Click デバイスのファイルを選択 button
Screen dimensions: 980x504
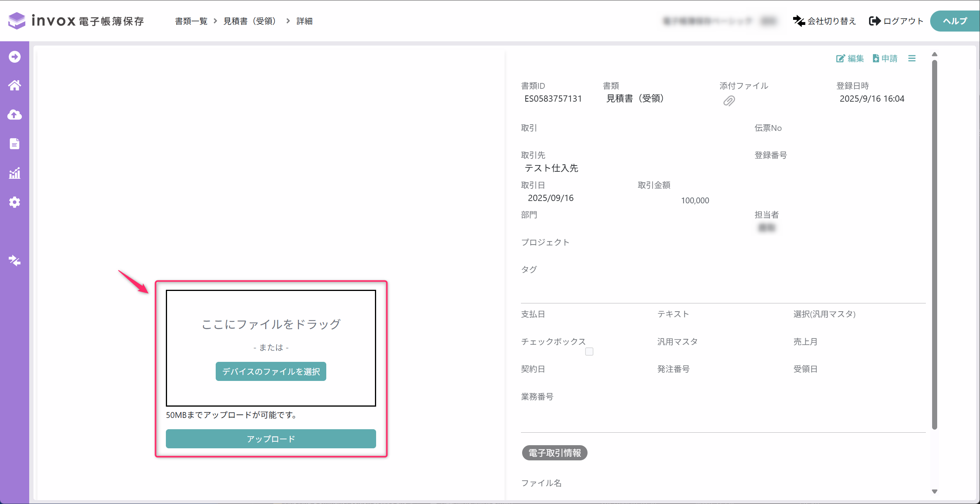pos(271,372)
